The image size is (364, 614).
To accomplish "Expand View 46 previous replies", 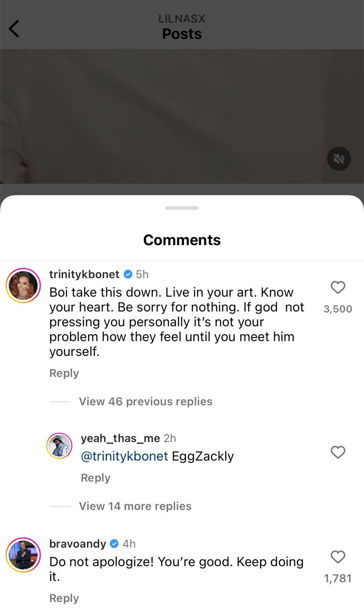I will click(x=145, y=401).
